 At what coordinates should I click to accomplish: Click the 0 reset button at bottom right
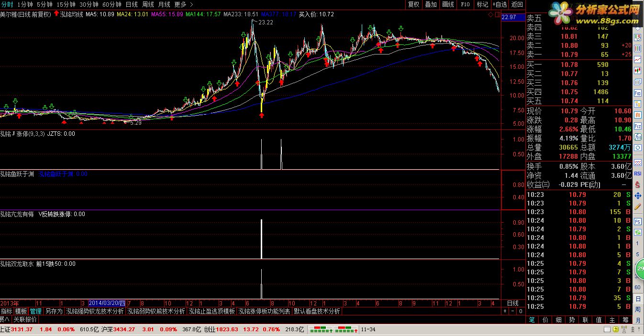coord(521,311)
